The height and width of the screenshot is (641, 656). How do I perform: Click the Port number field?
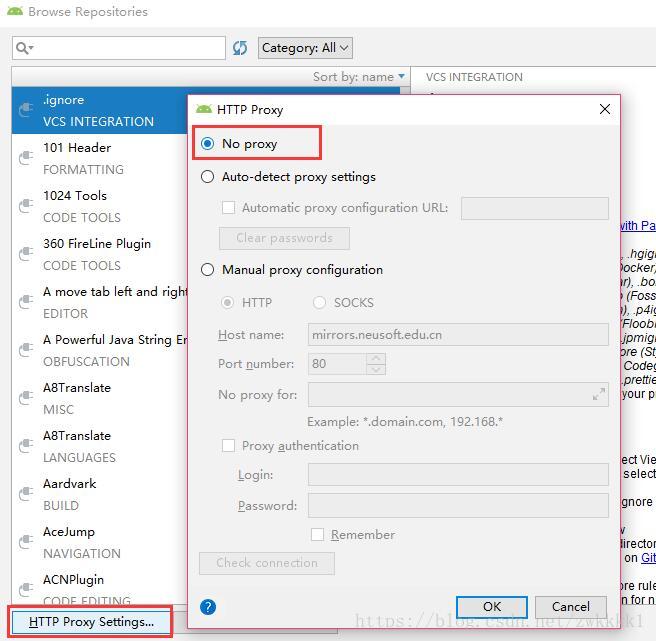coord(337,364)
